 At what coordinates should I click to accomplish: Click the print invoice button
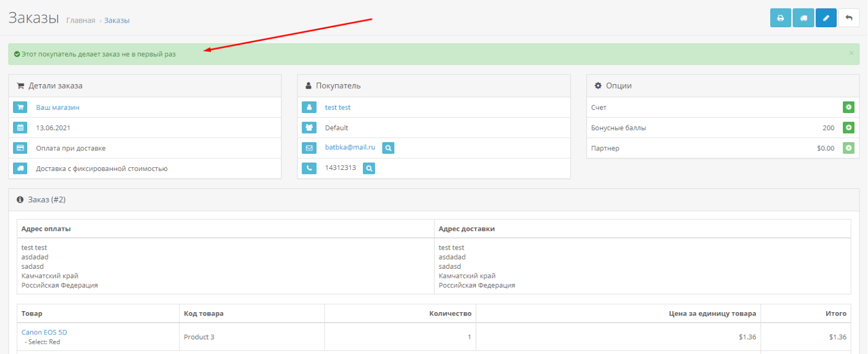781,18
